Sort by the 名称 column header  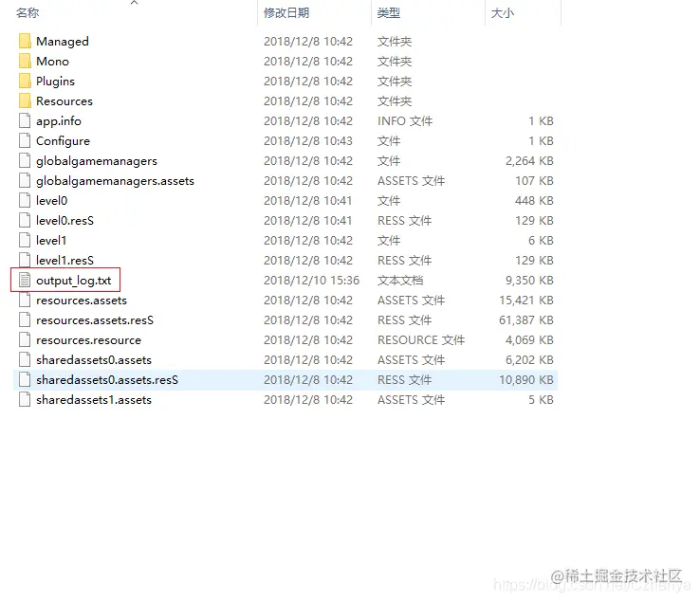point(28,13)
